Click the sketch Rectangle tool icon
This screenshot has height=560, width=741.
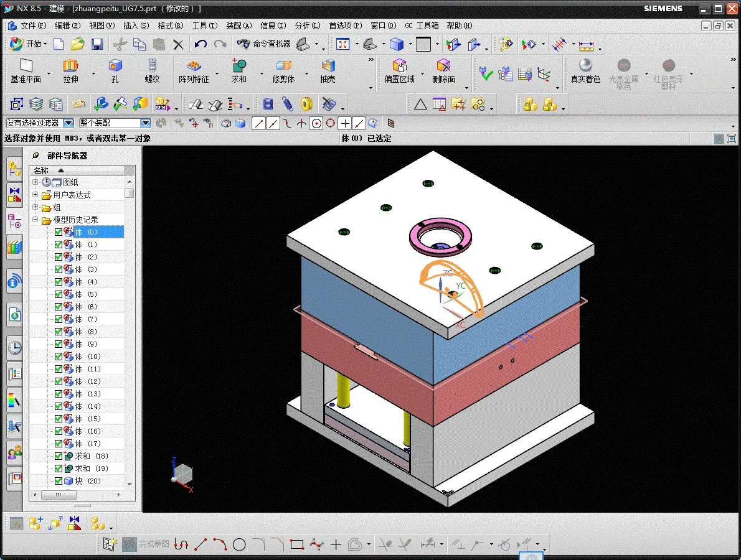[297, 544]
